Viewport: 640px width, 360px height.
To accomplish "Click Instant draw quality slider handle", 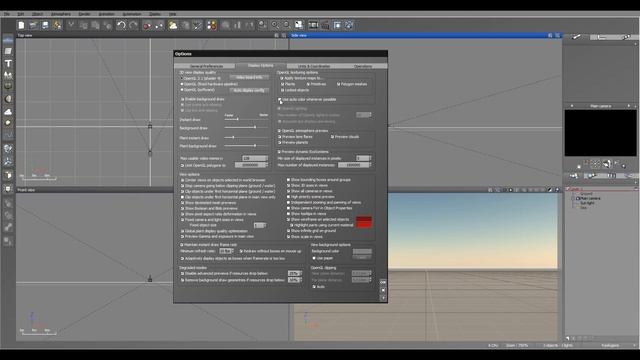I will click(x=237, y=119).
